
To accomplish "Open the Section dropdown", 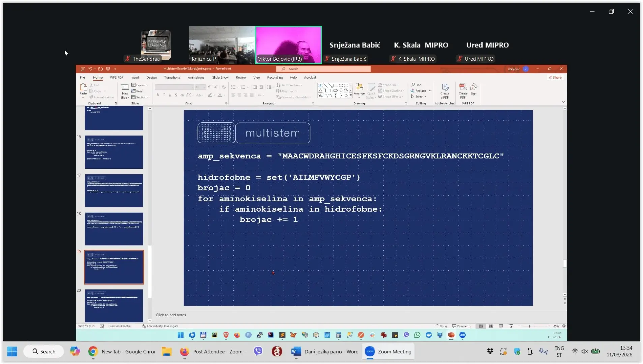I will pos(140,97).
